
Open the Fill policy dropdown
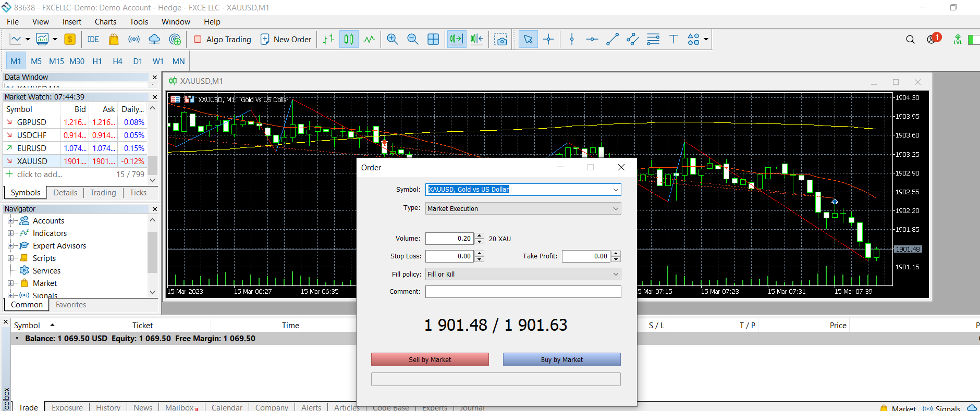(x=523, y=275)
